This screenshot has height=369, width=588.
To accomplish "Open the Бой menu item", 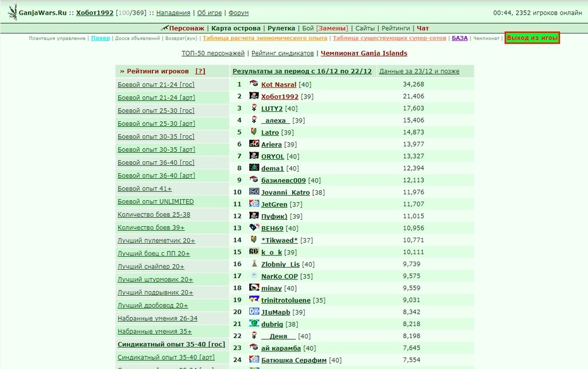I will (x=308, y=28).
